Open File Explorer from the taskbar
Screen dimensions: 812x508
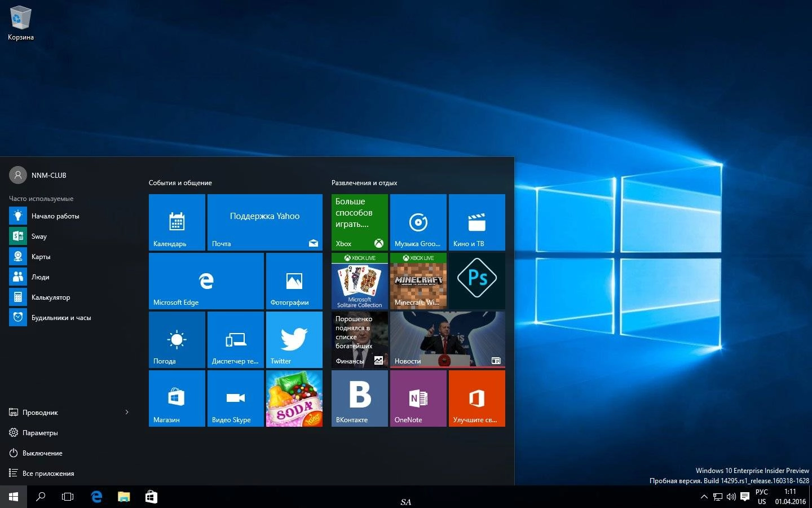[124, 497]
